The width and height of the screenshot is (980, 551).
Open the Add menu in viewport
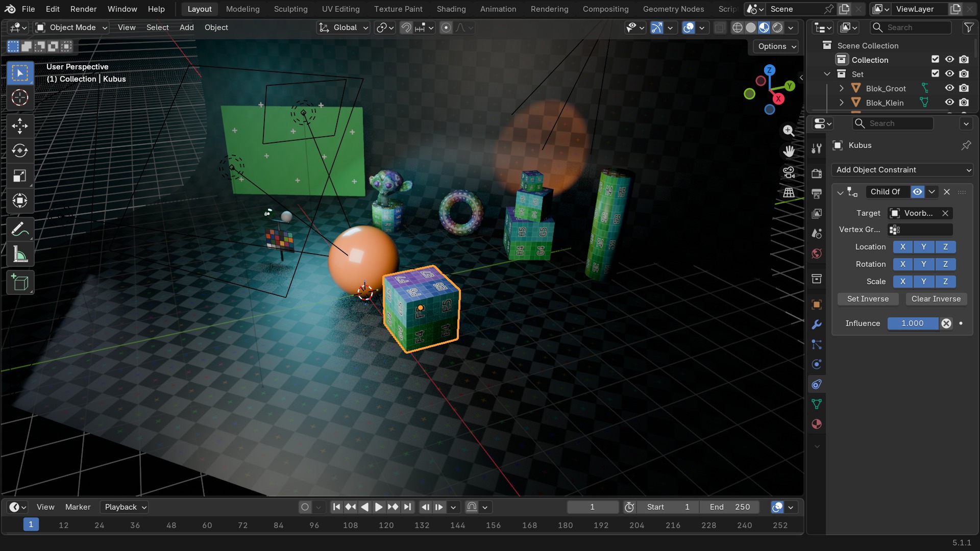[186, 28]
